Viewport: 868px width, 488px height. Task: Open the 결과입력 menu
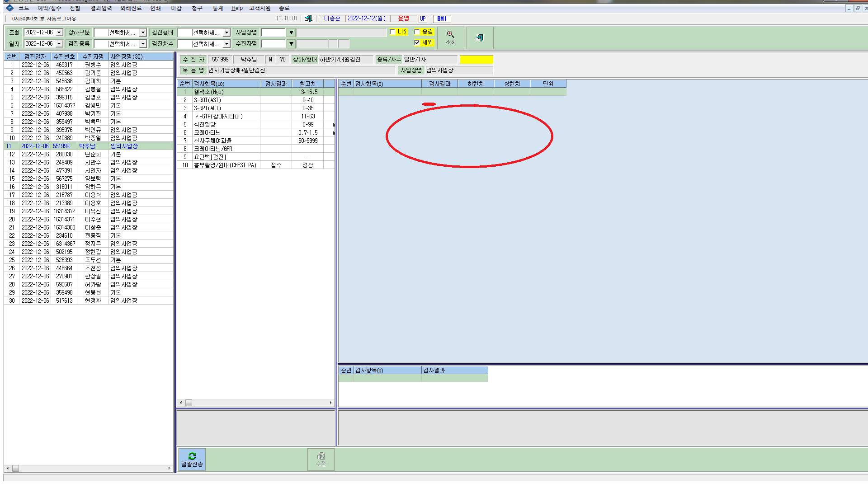(x=101, y=8)
